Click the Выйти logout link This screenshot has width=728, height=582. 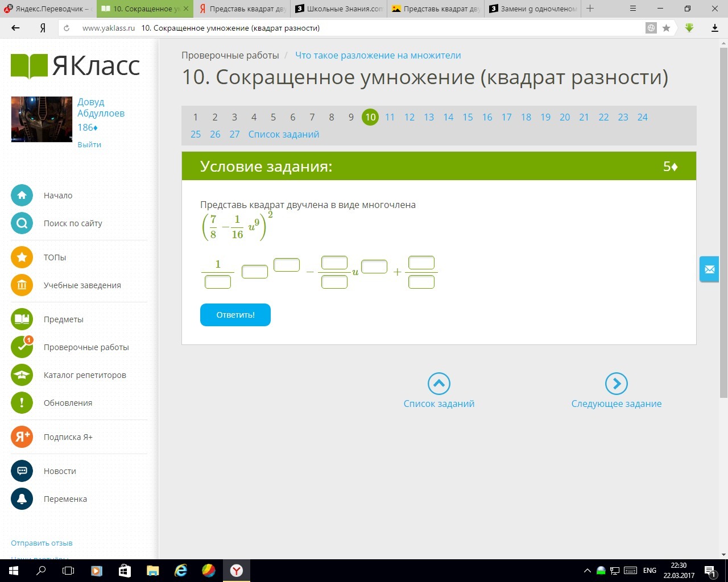click(x=89, y=144)
